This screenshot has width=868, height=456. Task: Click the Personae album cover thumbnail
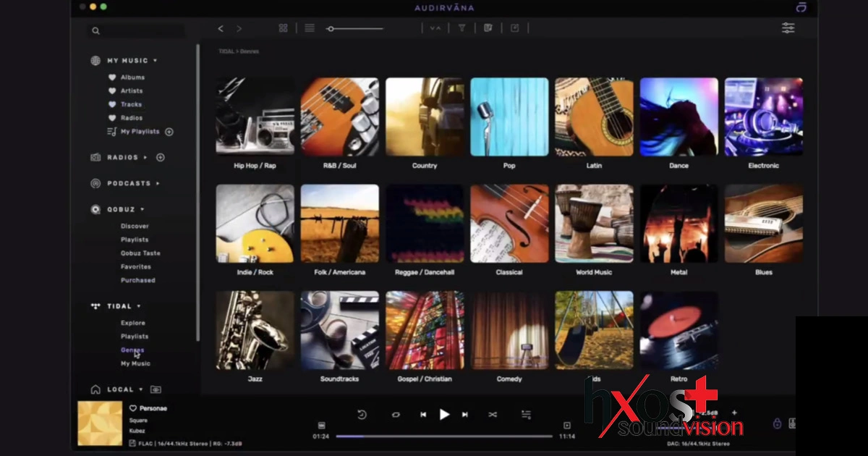[x=100, y=423]
